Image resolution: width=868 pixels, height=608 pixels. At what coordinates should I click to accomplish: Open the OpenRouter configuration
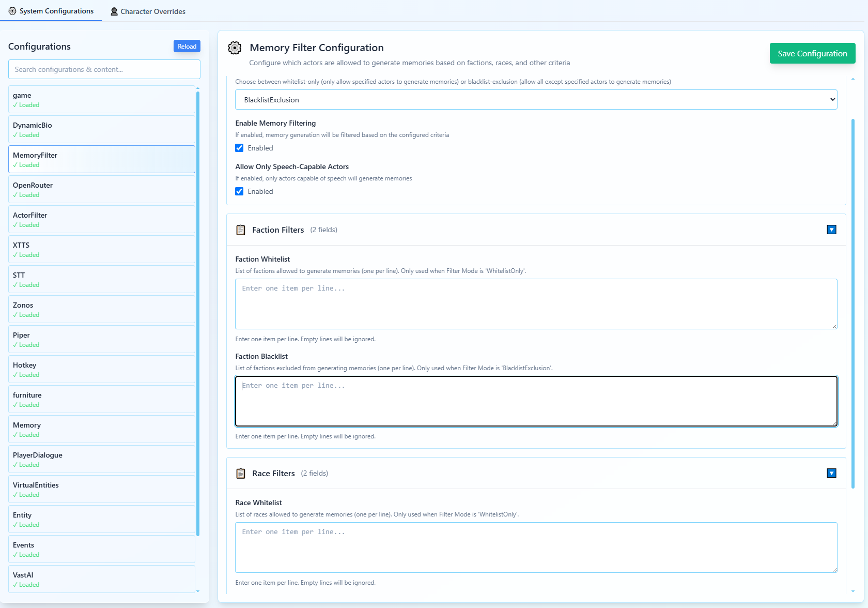(102, 190)
